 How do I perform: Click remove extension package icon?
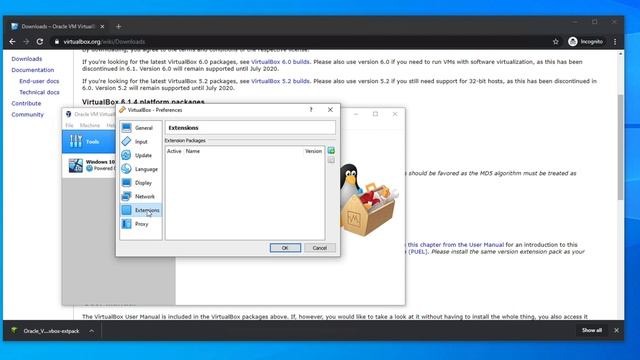coord(331,160)
